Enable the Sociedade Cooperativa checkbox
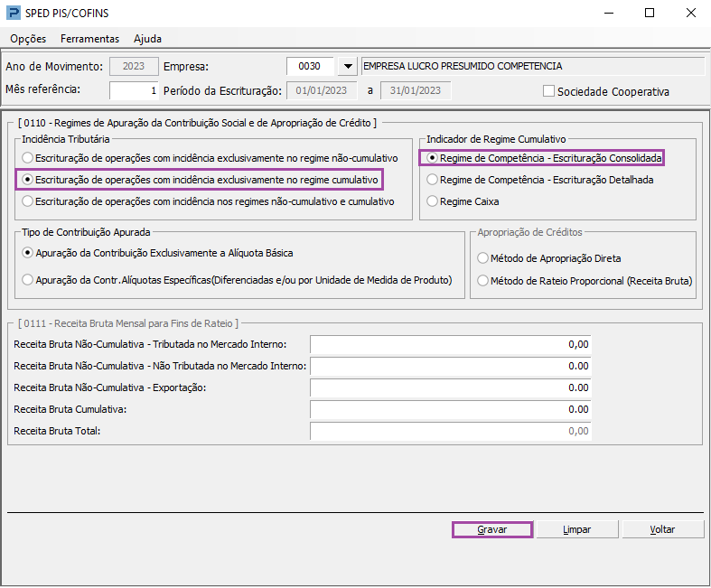 click(x=548, y=91)
